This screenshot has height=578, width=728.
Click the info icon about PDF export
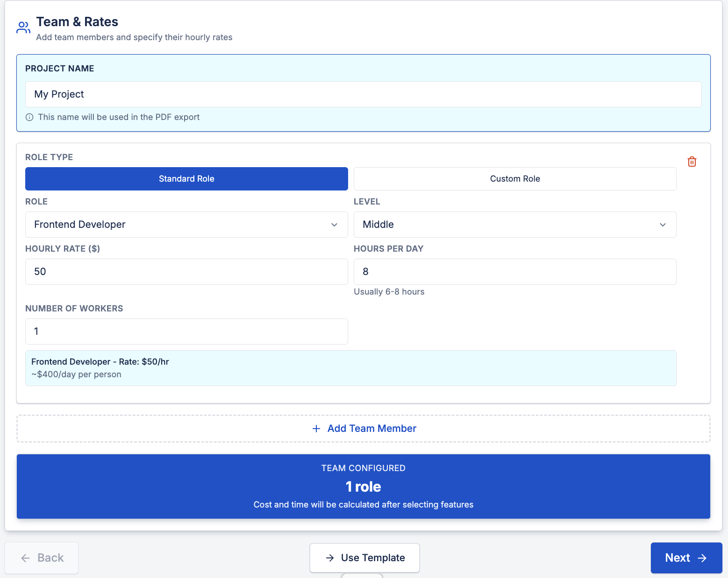[29, 117]
